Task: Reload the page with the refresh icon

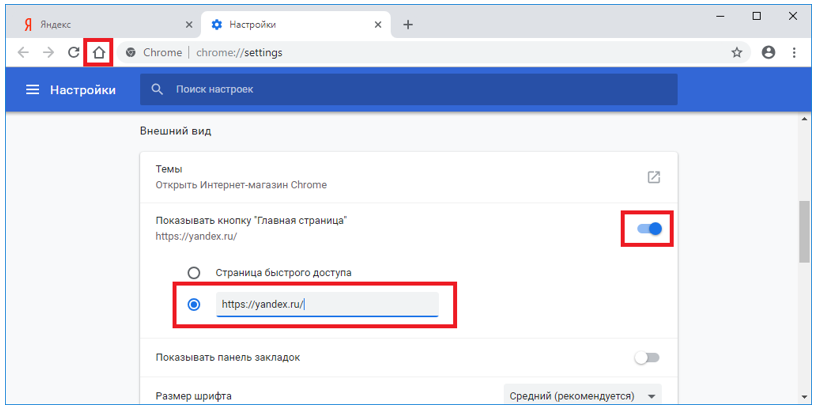Action: point(74,52)
